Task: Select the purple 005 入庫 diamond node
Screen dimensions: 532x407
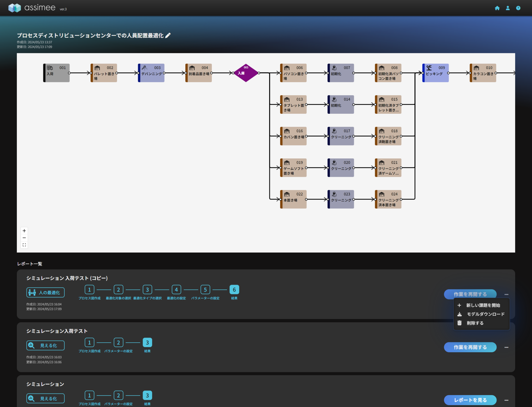Action: pyautogui.click(x=246, y=73)
